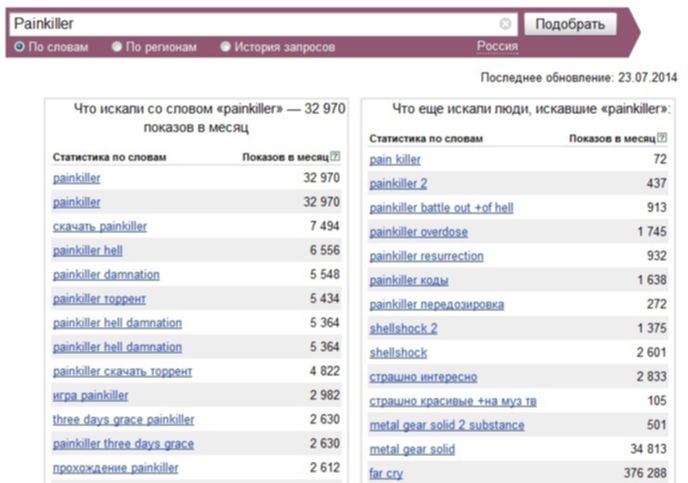Open the "far cry" link
The image size is (688, 483).
(x=386, y=473)
